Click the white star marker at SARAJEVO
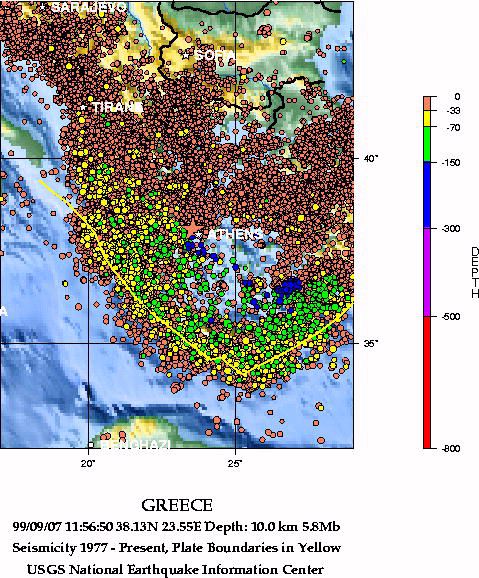479x578 pixels. pyautogui.click(x=43, y=6)
